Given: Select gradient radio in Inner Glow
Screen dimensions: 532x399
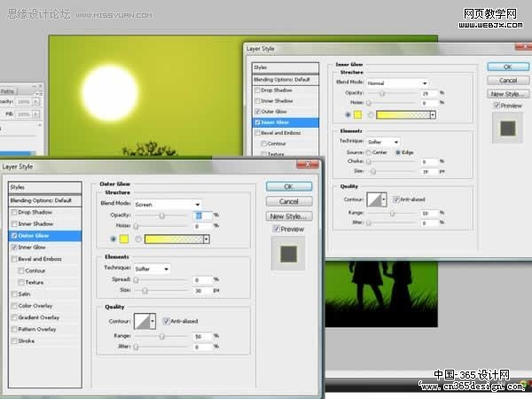Looking at the screenshot, I should tap(371, 114).
